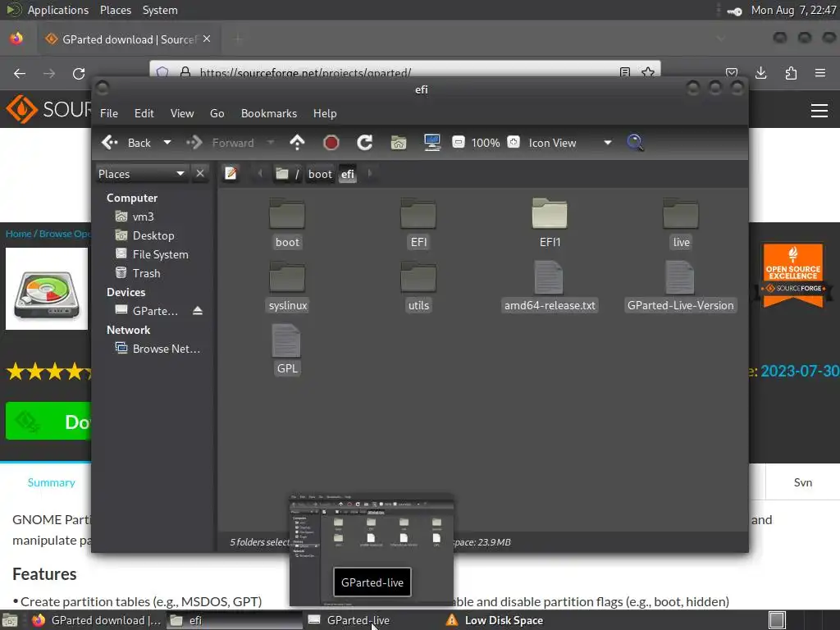
Task: Open the Svn tab on SourceForge
Action: [802, 482]
